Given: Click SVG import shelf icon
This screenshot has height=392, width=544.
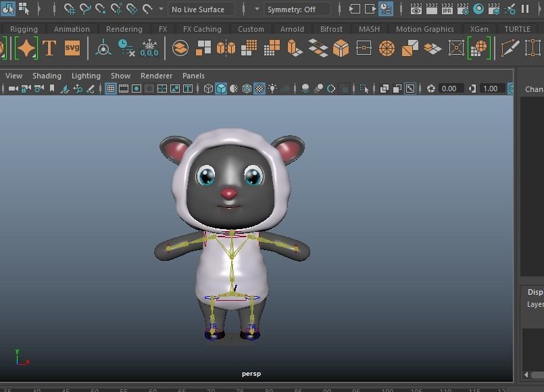Looking at the screenshot, I should (x=72, y=48).
